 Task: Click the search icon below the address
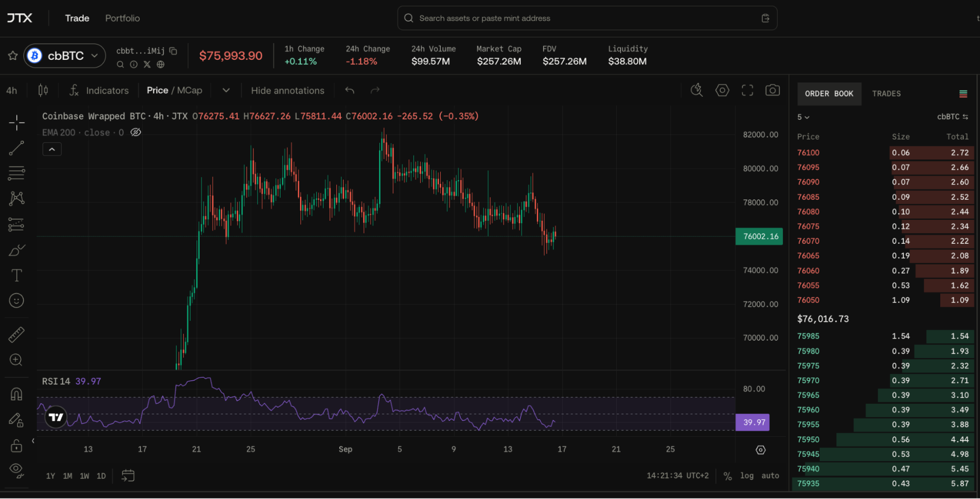[120, 64]
